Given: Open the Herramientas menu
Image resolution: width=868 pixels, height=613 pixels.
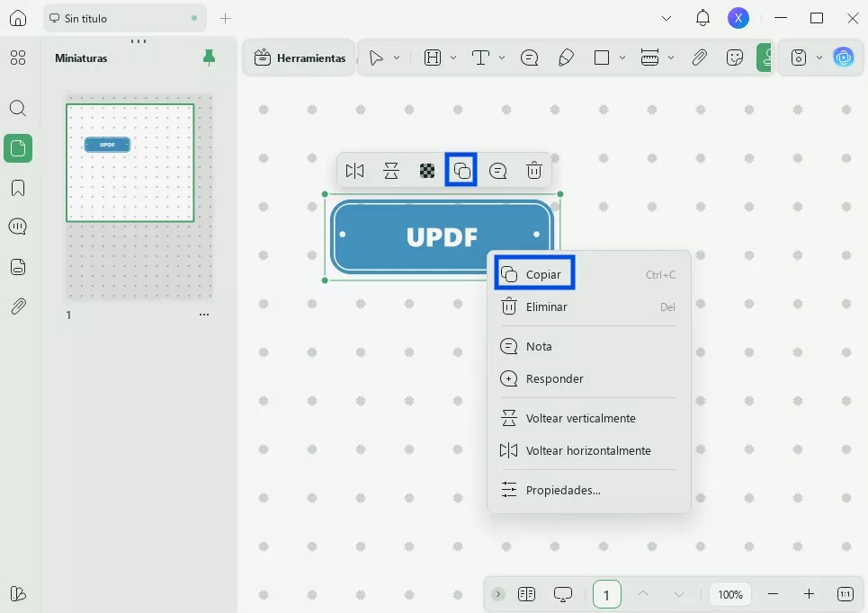Looking at the screenshot, I should point(300,58).
